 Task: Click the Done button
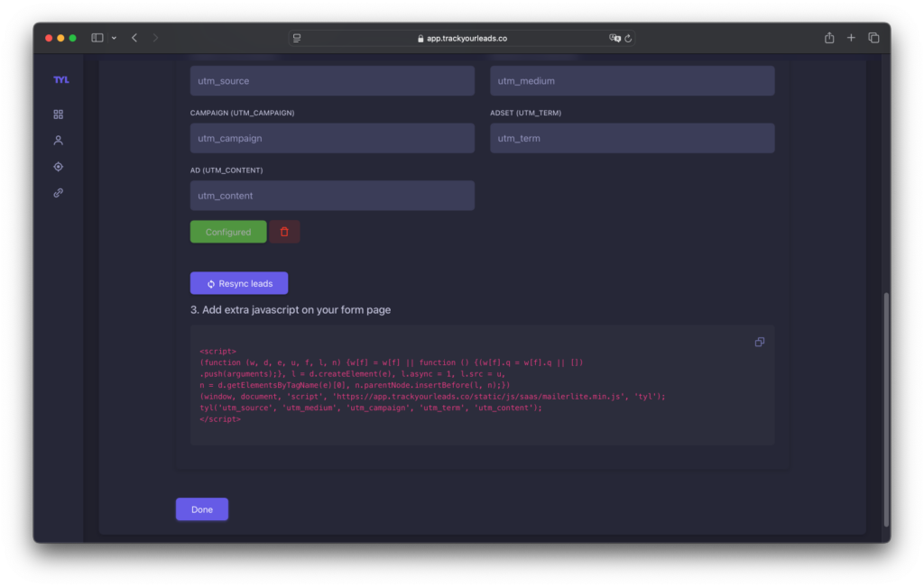point(202,509)
